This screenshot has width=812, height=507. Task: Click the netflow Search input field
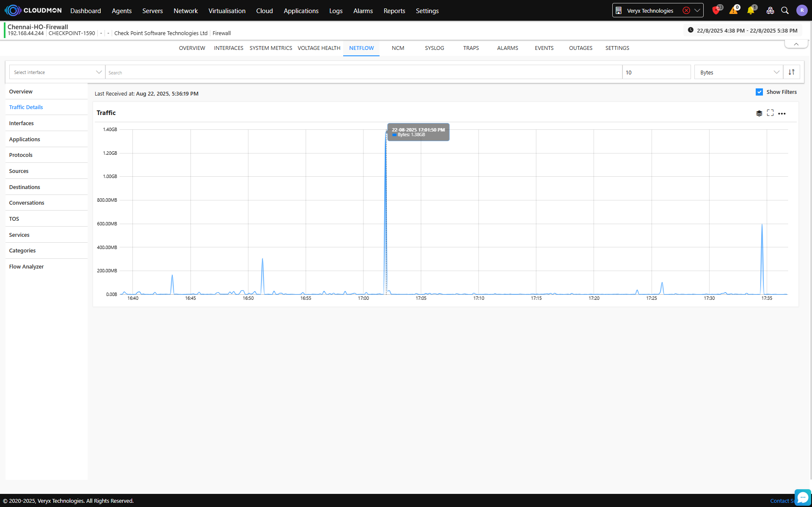pos(364,72)
